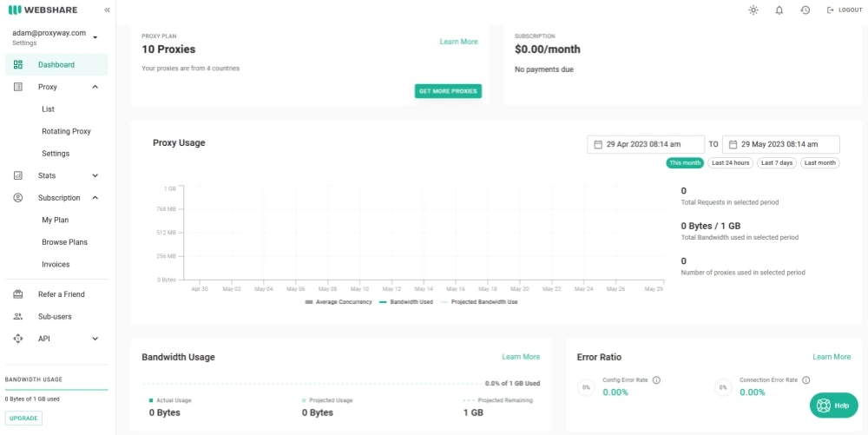Click the Refer a Friend gift icon
The height and width of the screenshot is (435, 868).
[x=17, y=293]
